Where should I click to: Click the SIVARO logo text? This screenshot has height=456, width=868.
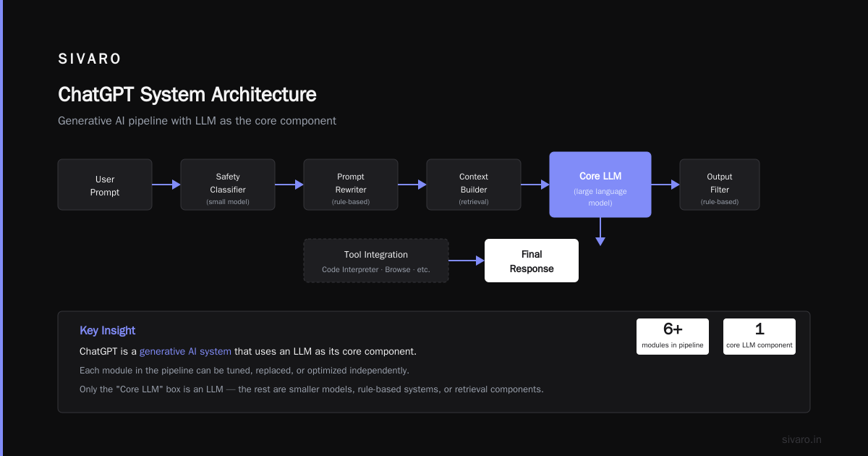[90, 59]
